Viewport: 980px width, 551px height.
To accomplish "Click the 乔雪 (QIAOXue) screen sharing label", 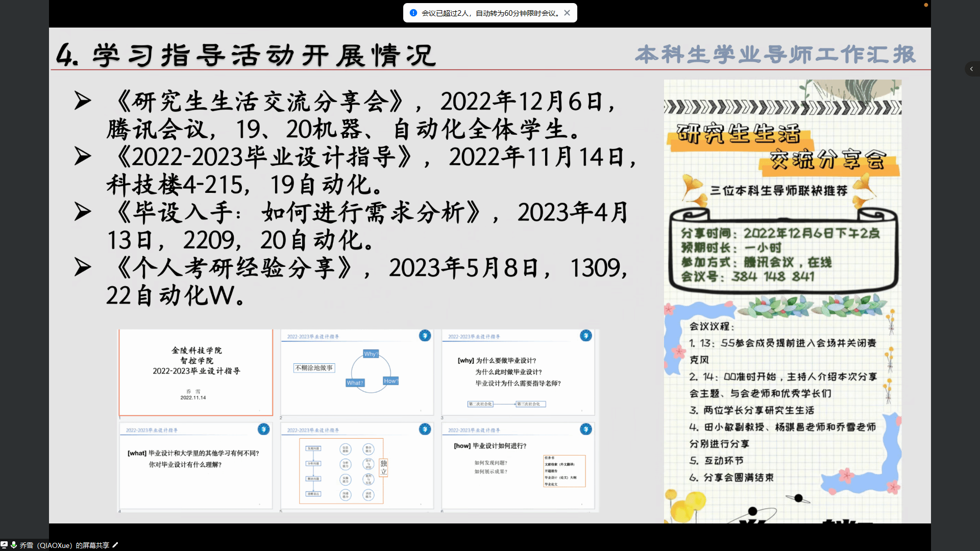I will point(64,545).
